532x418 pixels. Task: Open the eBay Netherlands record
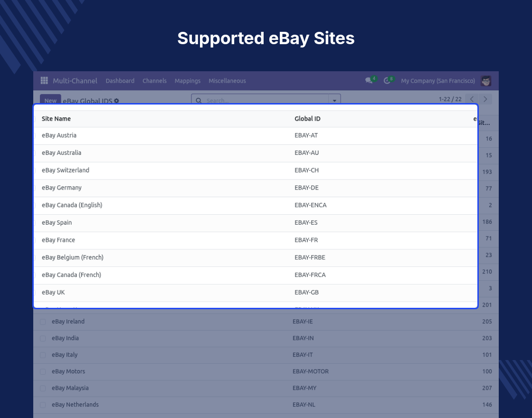click(x=75, y=405)
